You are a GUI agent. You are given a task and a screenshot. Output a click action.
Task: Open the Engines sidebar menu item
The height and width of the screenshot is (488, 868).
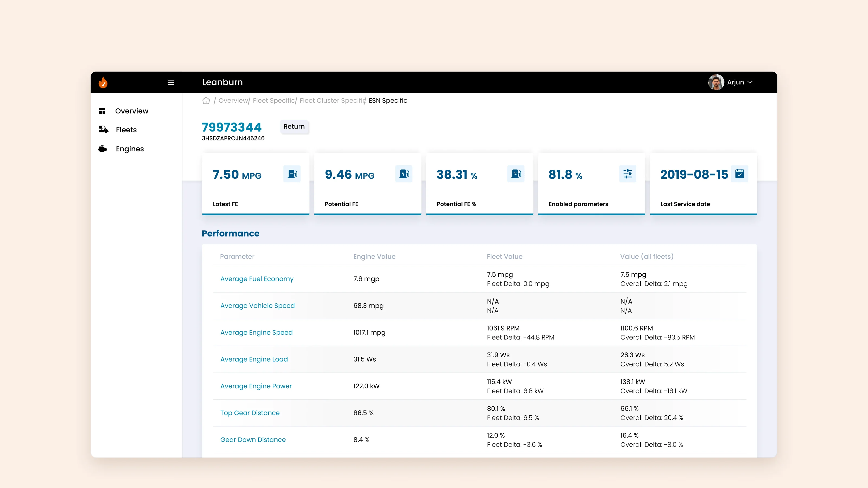click(x=130, y=149)
